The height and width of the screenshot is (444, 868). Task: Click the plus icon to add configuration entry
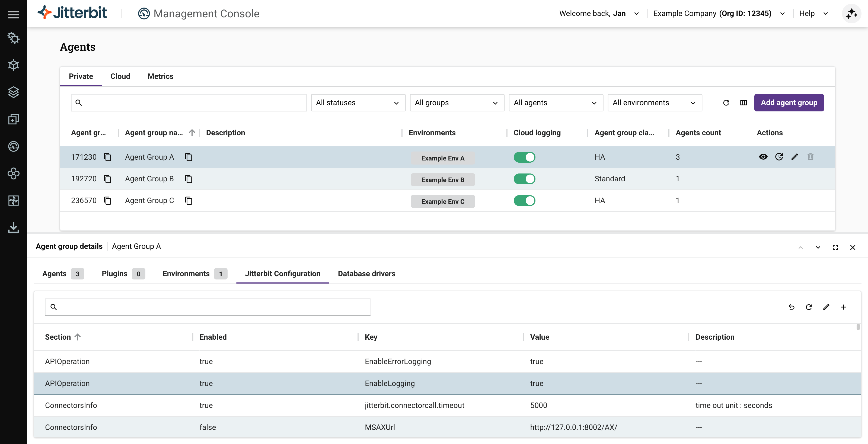click(x=844, y=307)
